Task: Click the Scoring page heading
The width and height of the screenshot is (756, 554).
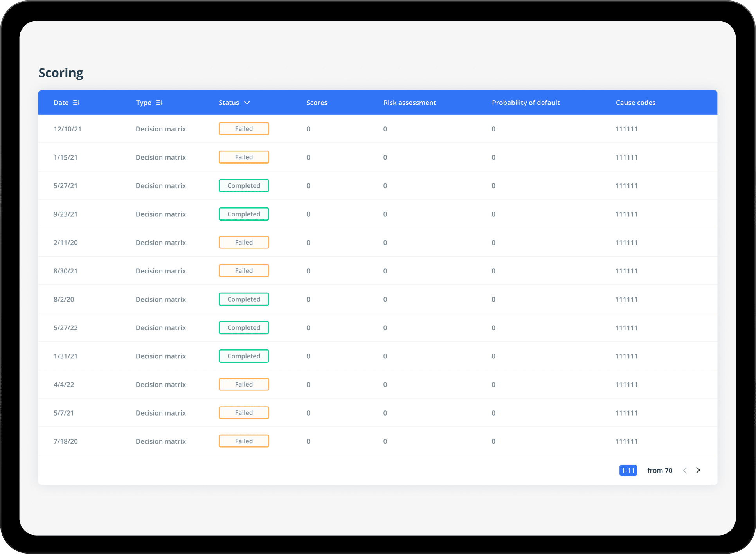Action: point(61,73)
